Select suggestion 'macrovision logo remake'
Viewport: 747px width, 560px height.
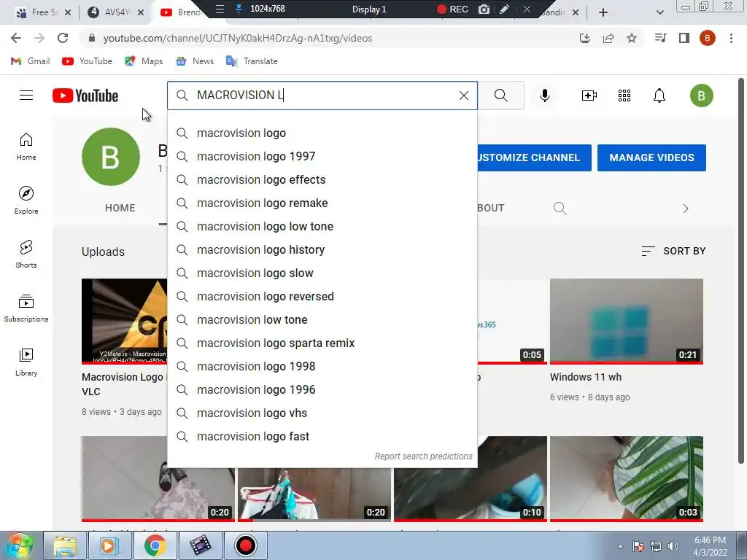(x=322, y=203)
